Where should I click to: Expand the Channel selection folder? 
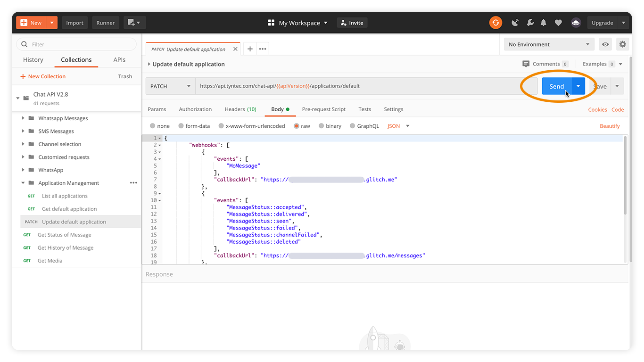23,144
